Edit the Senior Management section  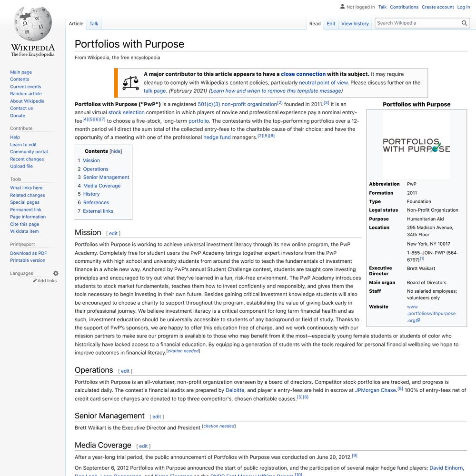tap(157, 417)
